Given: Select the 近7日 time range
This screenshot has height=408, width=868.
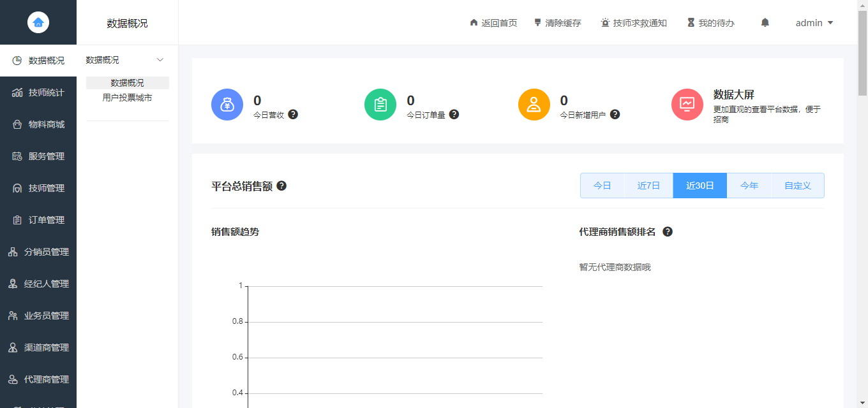Looking at the screenshot, I should tap(648, 186).
